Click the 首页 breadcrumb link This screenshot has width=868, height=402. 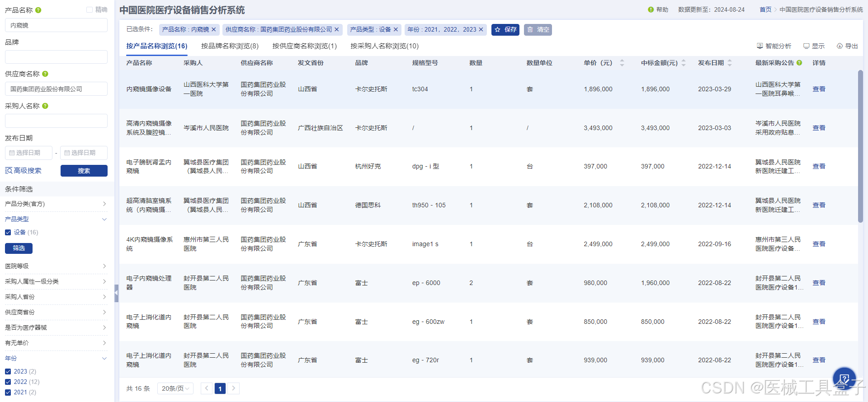coord(765,9)
